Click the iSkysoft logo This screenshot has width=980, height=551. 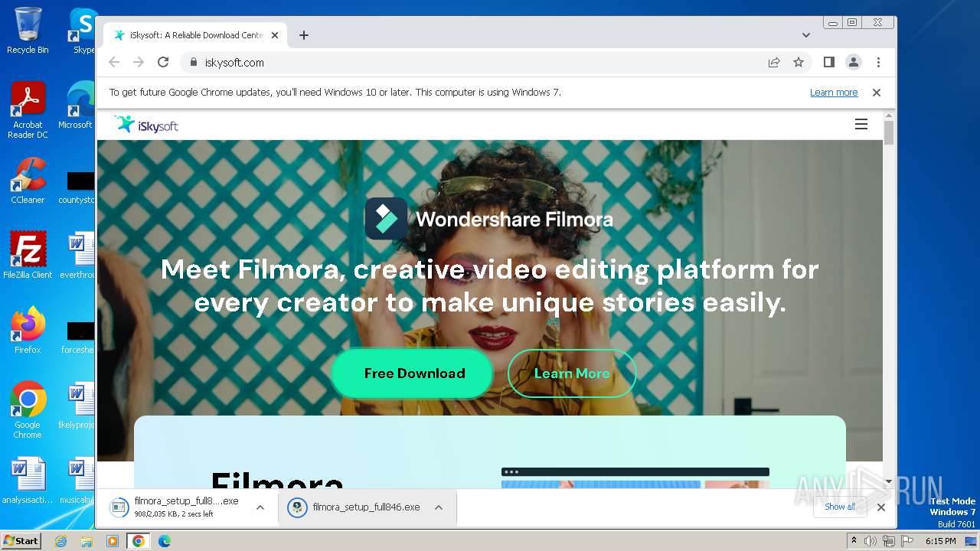(146, 125)
